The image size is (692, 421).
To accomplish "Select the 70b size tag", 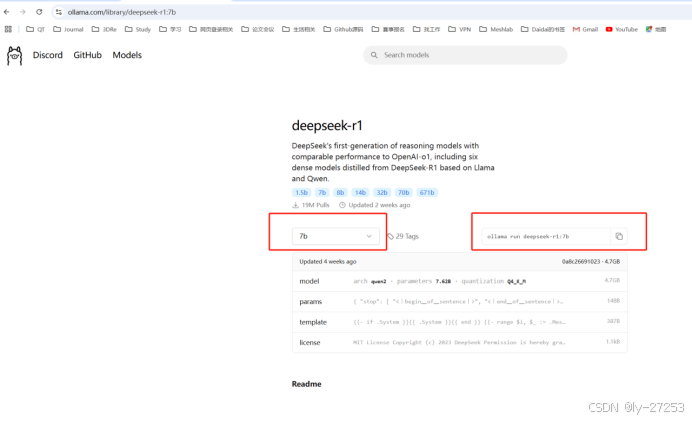I will coord(403,192).
